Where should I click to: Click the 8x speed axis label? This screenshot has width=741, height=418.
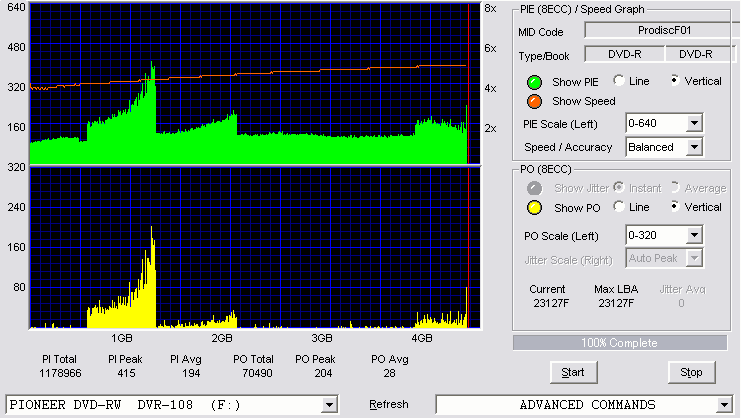pyautogui.click(x=491, y=9)
